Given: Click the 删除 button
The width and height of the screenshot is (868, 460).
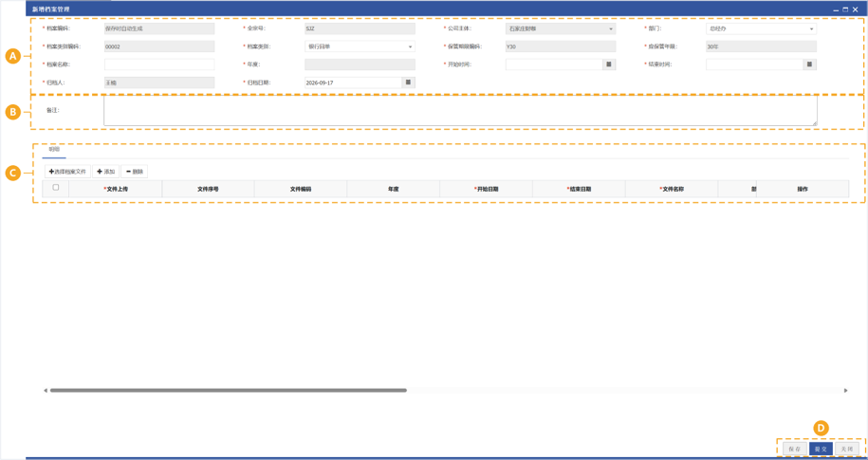Looking at the screenshot, I should pos(134,172).
